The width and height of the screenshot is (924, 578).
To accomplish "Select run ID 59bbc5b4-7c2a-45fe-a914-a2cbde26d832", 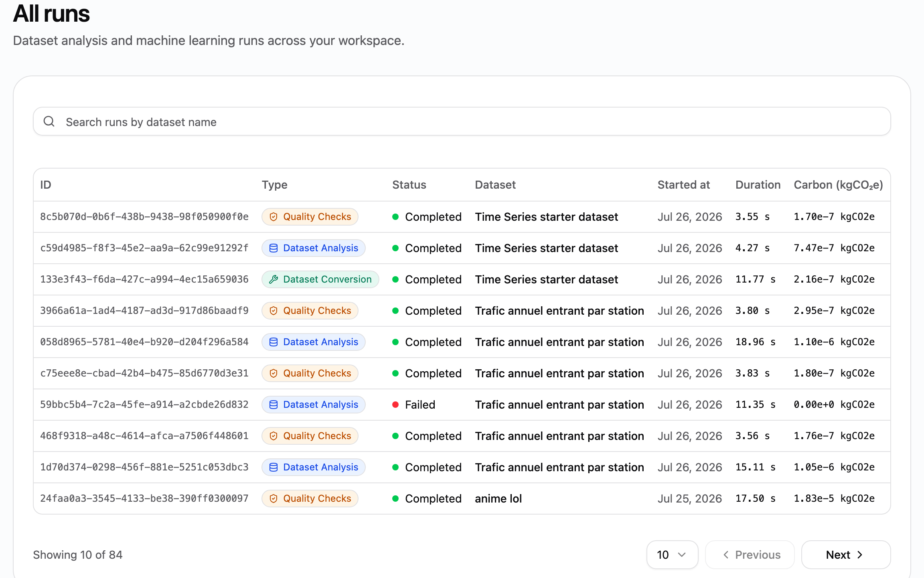I will point(144,405).
